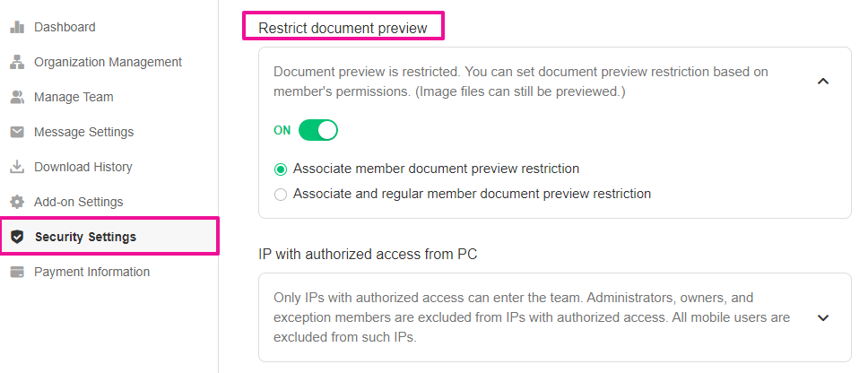
Task: Select Associate and regular member preview restriction
Action: coord(282,194)
